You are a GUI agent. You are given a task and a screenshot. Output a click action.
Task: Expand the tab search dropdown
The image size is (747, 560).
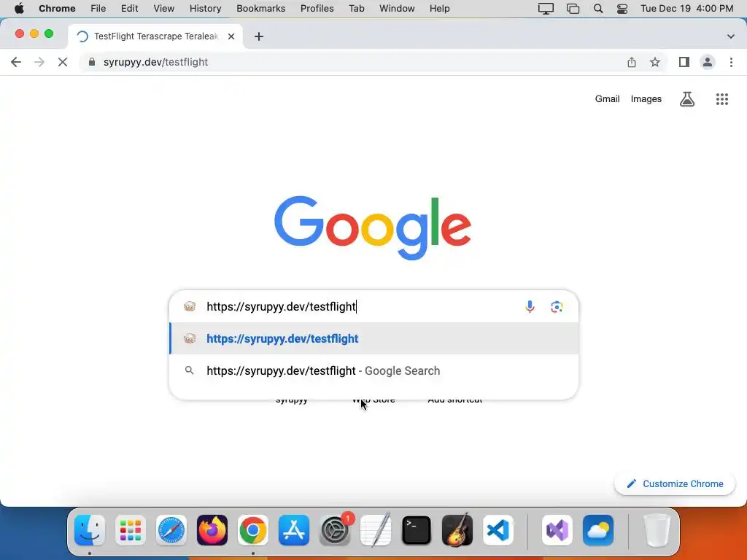pyautogui.click(x=730, y=36)
